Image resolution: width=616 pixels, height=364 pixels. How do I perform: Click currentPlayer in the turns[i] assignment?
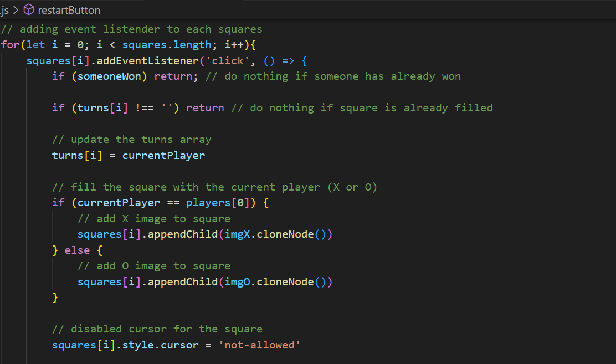163,155
